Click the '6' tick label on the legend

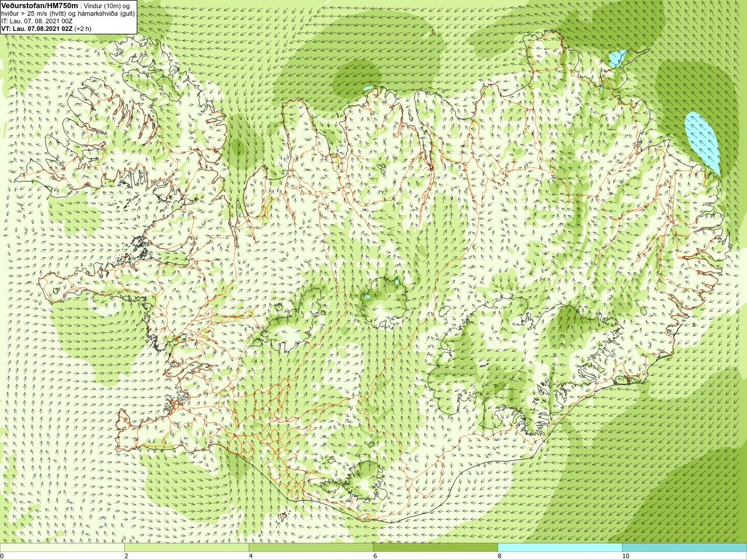375,556
